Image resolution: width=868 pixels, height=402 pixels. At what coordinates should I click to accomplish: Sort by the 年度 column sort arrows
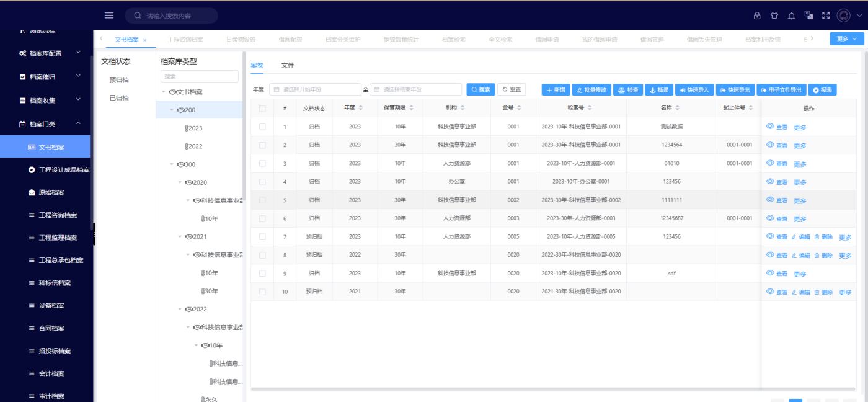[x=361, y=108]
